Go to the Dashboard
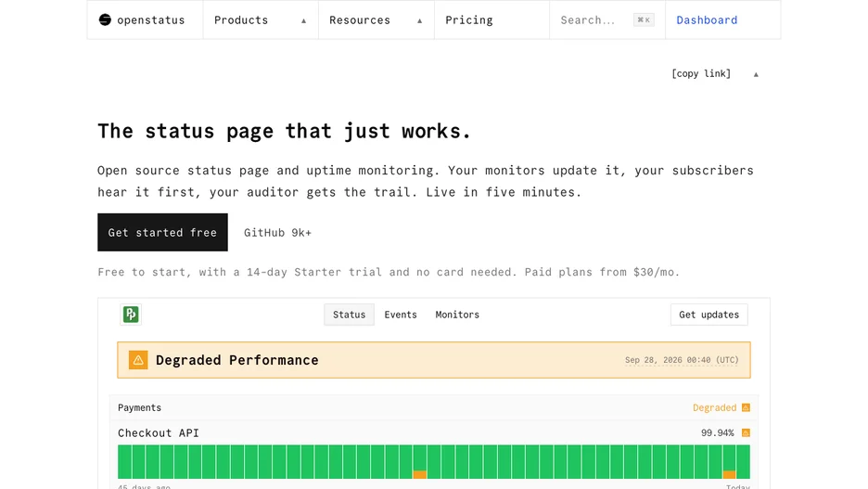The width and height of the screenshot is (868, 489). (707, 19)
